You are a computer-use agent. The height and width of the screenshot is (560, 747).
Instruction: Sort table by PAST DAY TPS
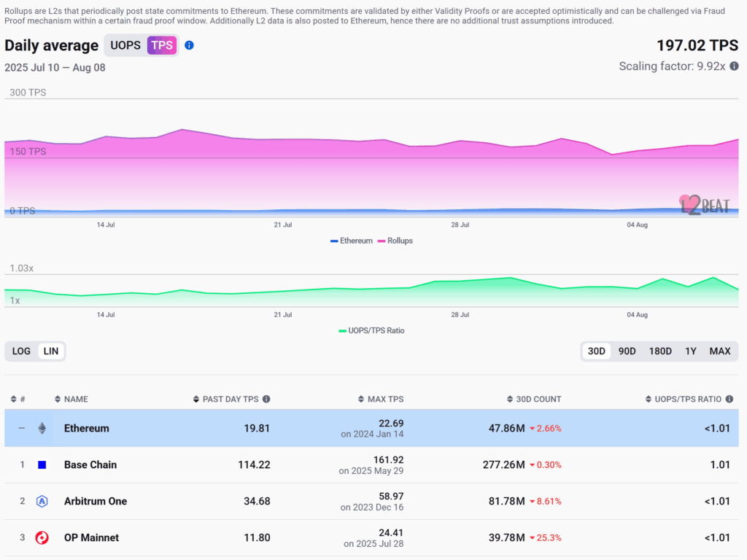(226, 399)
